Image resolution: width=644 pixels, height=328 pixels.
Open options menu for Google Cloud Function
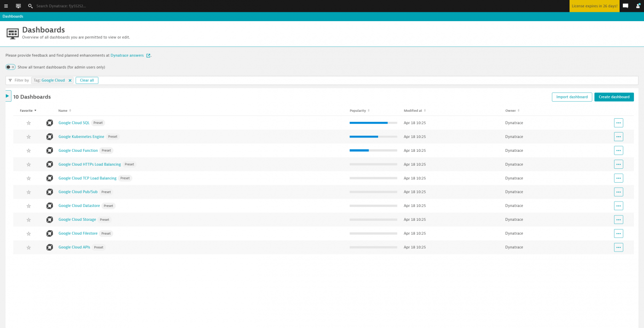618,150
